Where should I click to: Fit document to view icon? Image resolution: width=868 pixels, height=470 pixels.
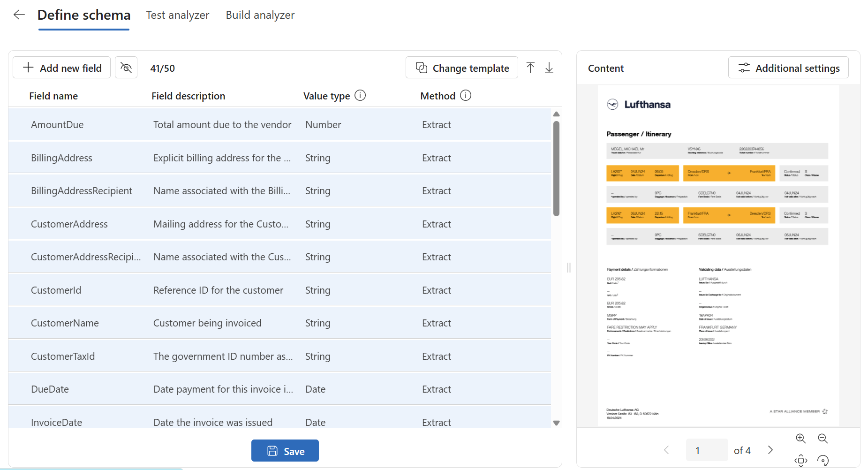click(x=801, y=460)
